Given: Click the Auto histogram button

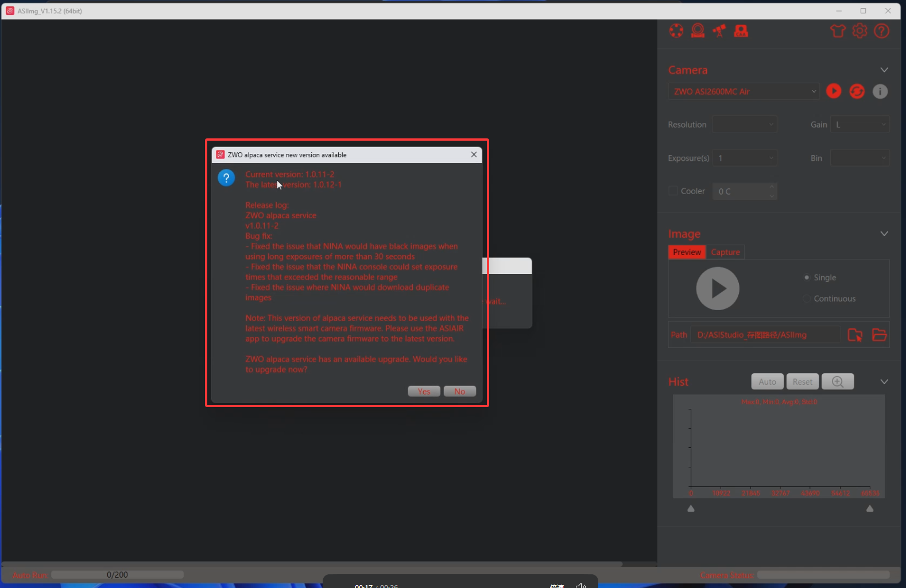Looking at the screenshot, I should click(767, 382).
